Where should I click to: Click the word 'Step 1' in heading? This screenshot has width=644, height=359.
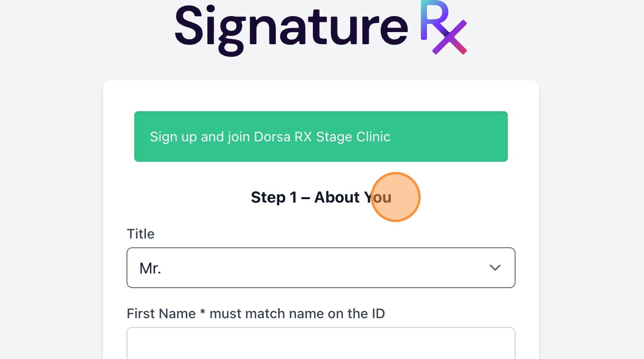point(273,197)
